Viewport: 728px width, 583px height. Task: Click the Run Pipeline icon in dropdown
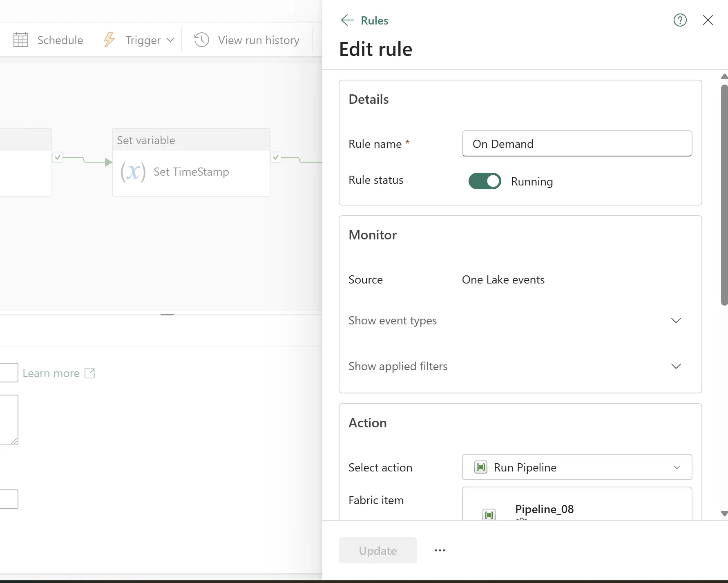click(x=481, y=467)
